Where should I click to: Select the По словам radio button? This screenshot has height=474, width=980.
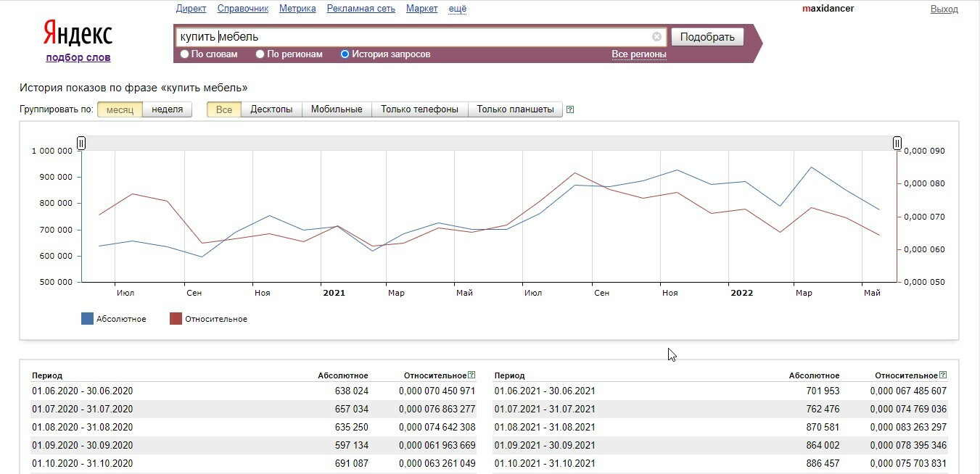(184, 54)
